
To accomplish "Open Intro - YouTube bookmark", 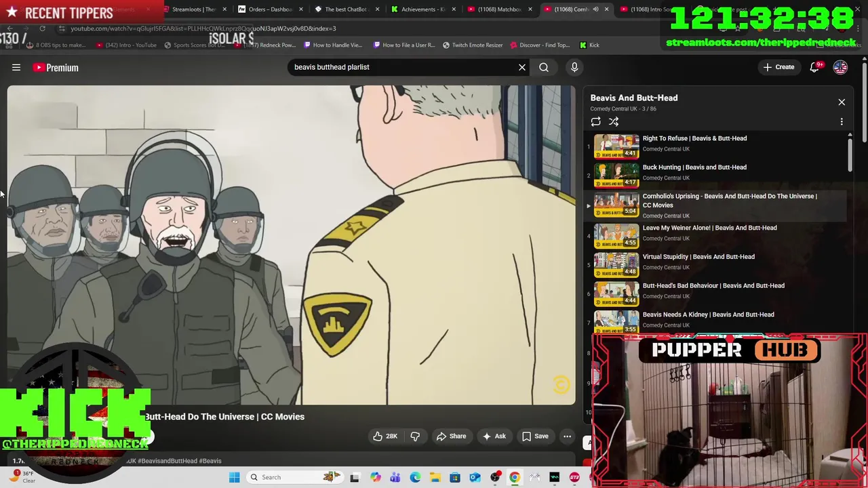I will pos(126,45).
